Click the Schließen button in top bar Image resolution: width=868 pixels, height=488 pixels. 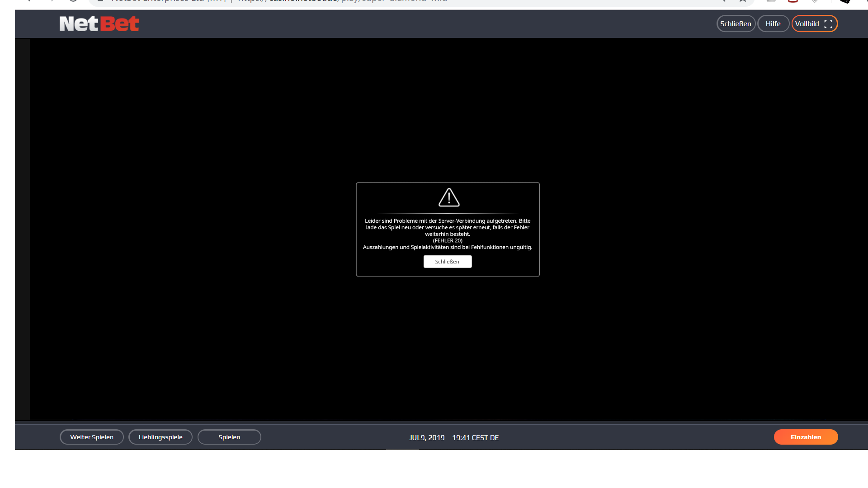click(736, 24)
